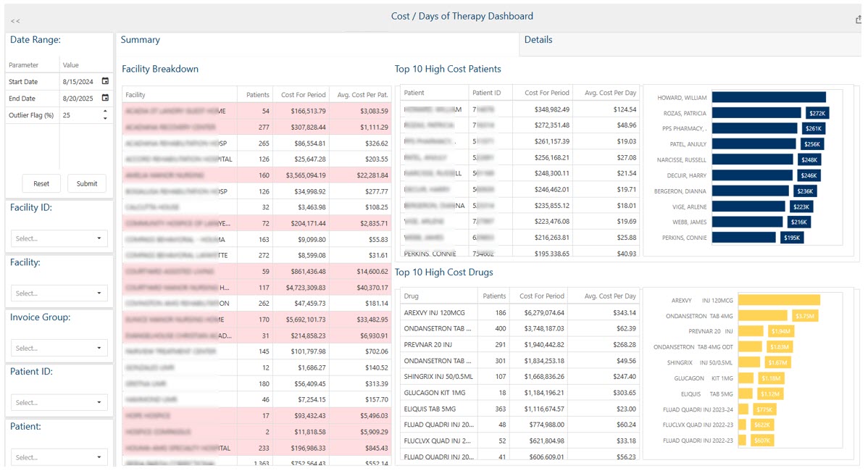
Task: Expand the Facility ID dropdown
Action: (x=59, y=238)
